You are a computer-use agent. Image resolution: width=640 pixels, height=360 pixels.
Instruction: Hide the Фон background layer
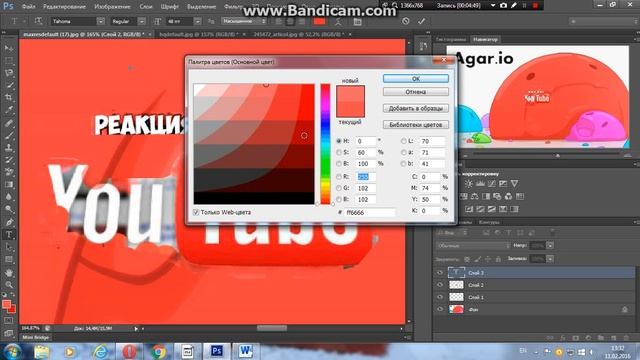(x=440, y=309)
